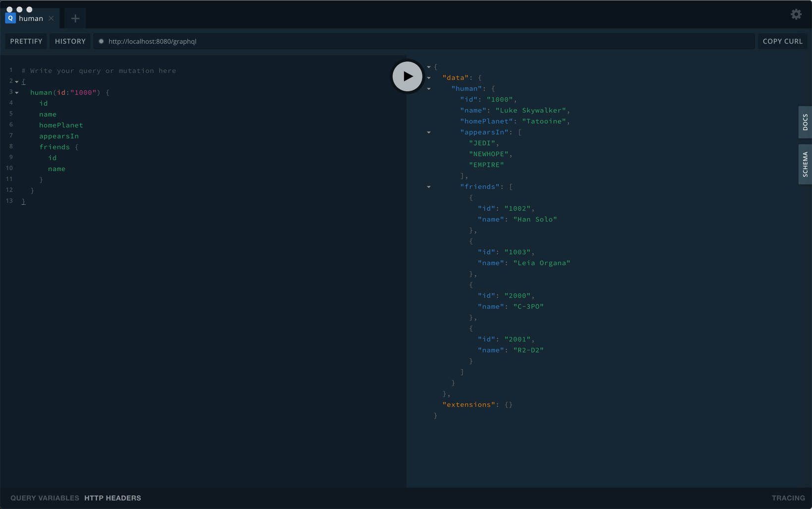
Task: Click "homePlanet" in the query editor
Action: [61, 125]
